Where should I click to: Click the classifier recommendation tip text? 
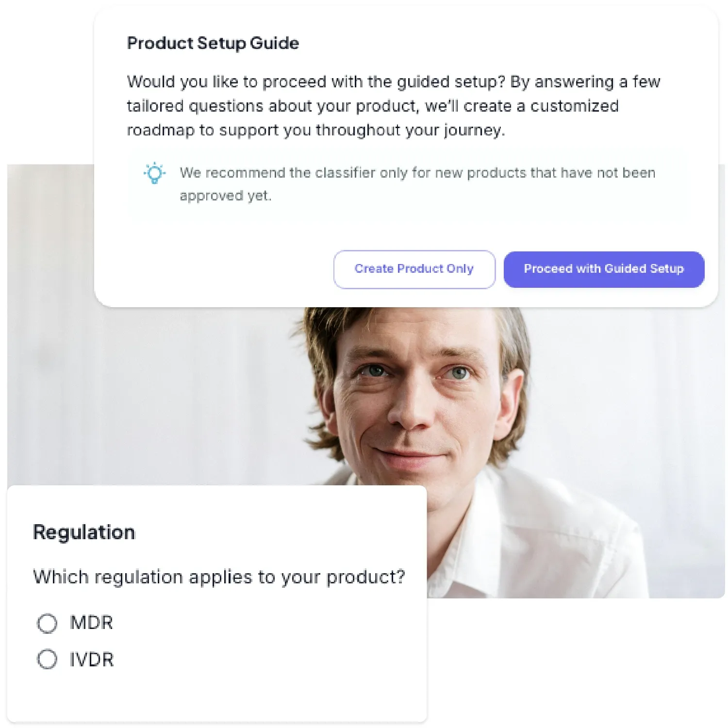pos(417,184)
